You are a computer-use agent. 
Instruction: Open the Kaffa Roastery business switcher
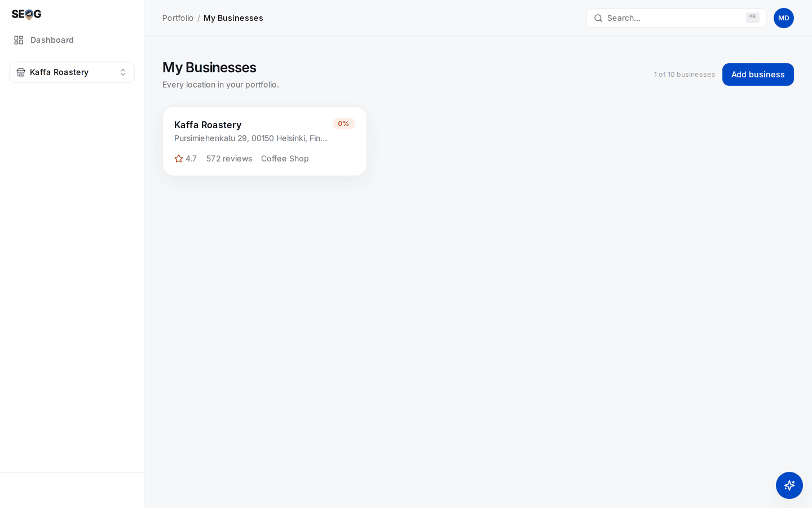tap(72, 72)
